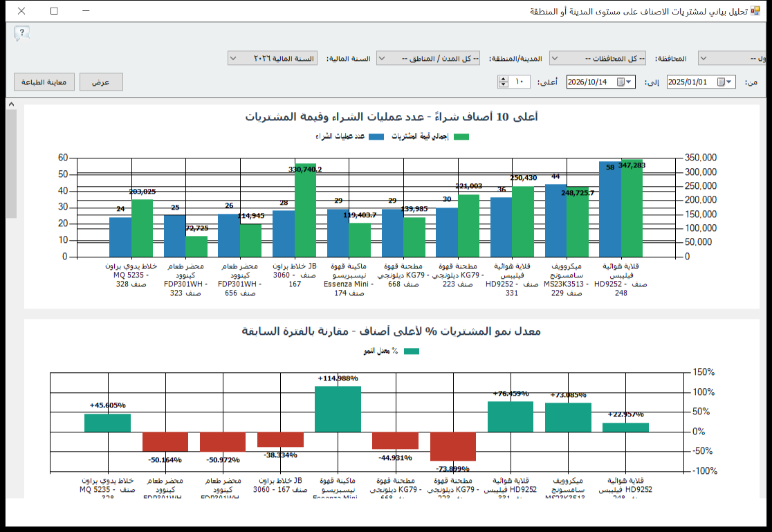Click the 150% growth axis value
This screenshot has width=772, height=532.
(x=704, y=372)
